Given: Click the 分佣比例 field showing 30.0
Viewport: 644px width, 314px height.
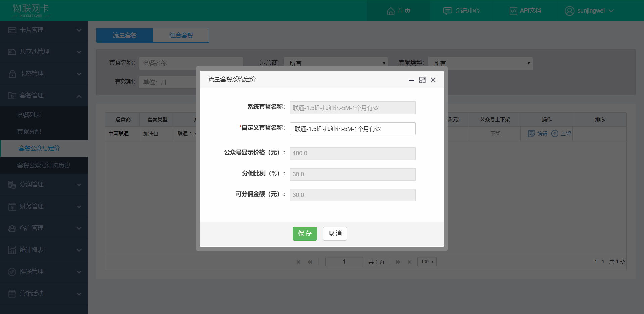Looking at the screenshot, I should (353, 174).
